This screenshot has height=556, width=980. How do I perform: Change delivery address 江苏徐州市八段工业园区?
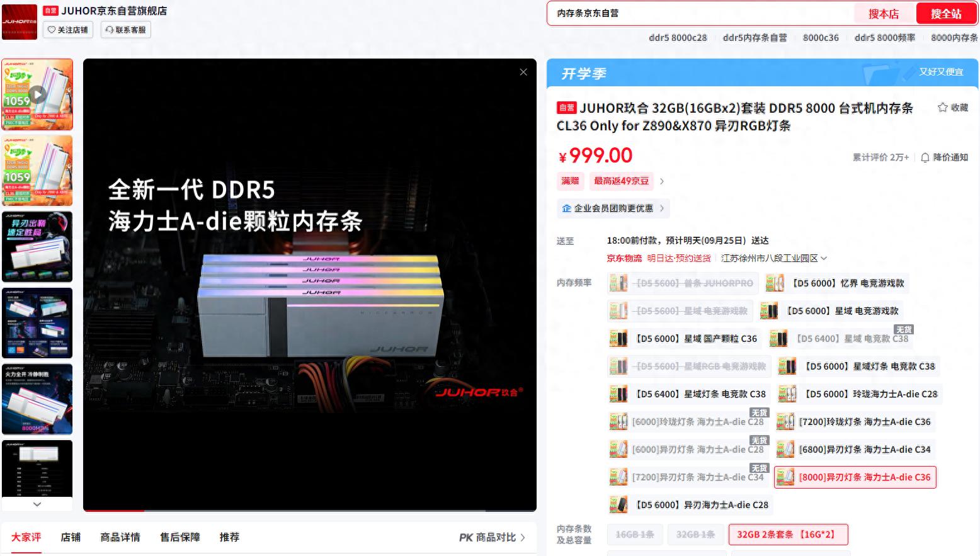pos(773,258)
